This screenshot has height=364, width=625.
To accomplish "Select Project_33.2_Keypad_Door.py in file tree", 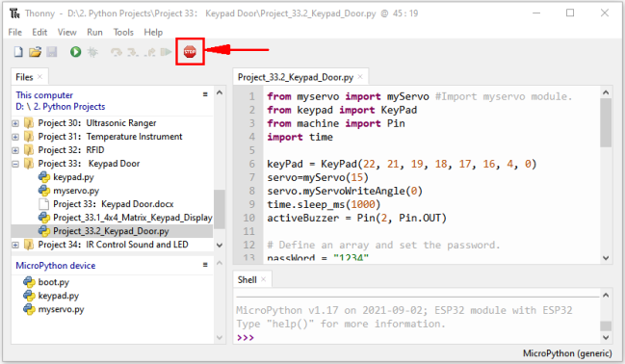I will [x=111, y=231].
